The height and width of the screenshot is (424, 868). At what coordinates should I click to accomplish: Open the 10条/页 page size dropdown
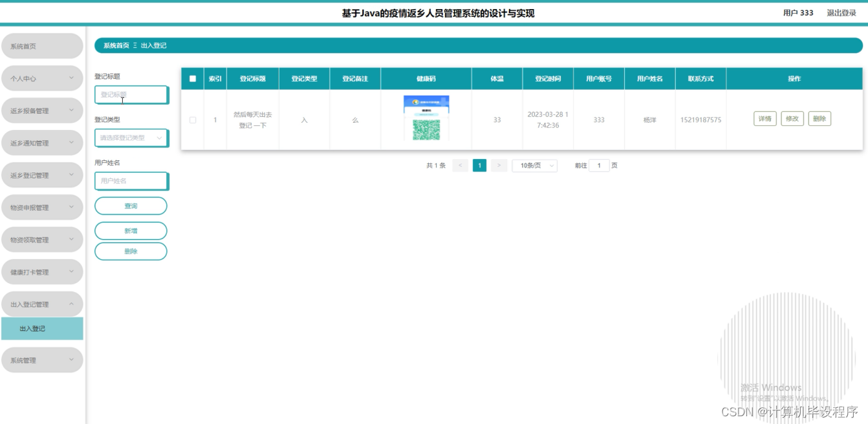534,165
